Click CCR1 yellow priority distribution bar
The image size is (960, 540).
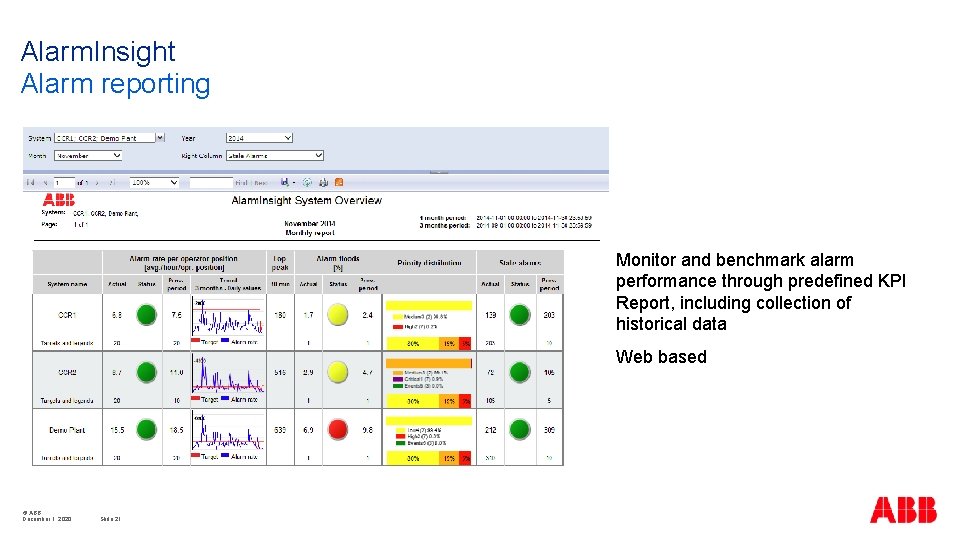pyautogui.click(x=429, y=305)
